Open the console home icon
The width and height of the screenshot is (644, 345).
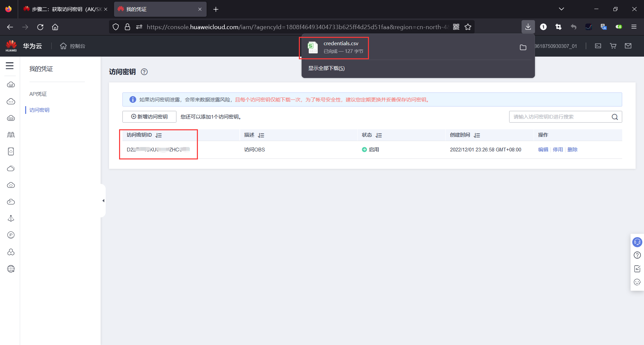click(x=63, y=46)
